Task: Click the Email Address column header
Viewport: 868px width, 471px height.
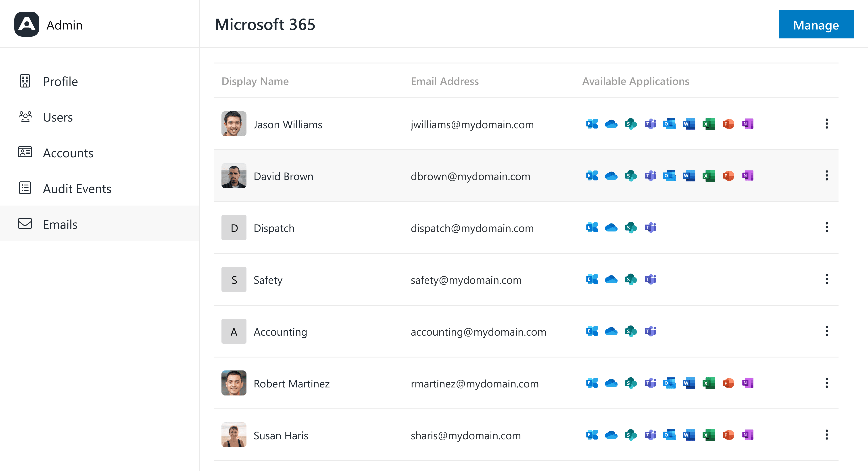Action: 445,81
